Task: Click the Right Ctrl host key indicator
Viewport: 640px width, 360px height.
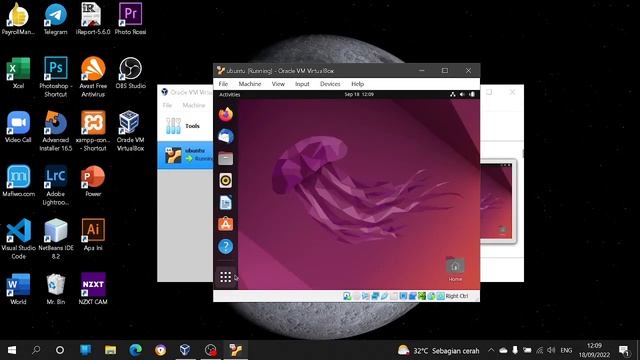Action: click(x=457, y=296)
